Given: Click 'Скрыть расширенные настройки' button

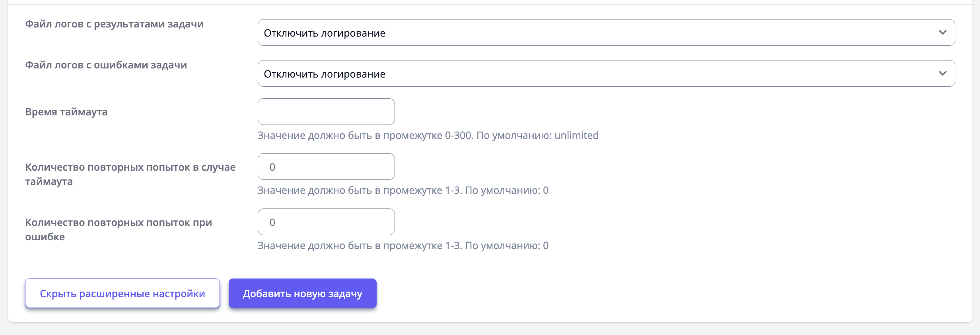Looking at the screenshot, I should (122, 294).
